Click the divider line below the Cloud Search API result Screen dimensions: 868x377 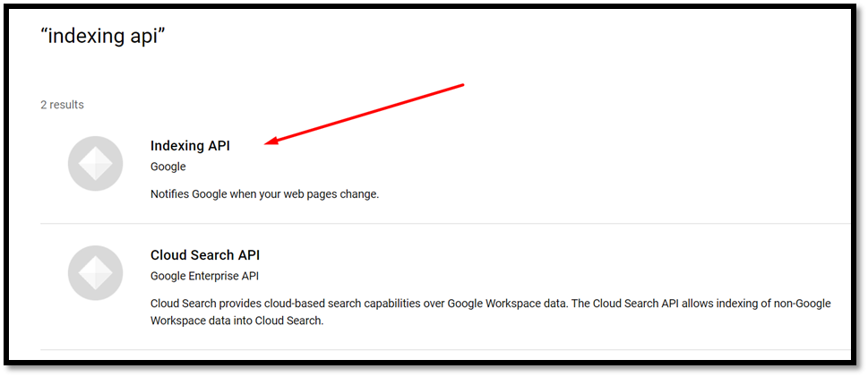(445, 349)
